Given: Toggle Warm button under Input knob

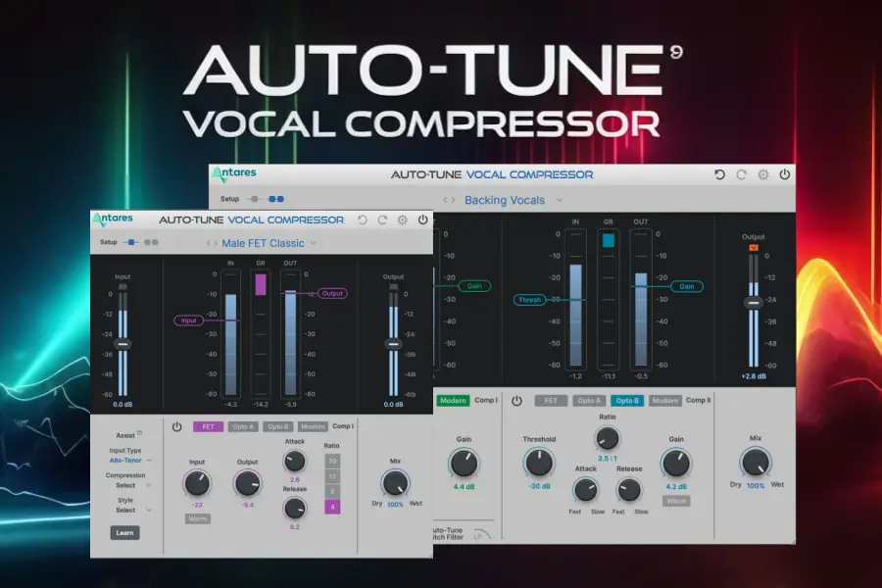Looking at the screenshot, I should coord(198,518).
